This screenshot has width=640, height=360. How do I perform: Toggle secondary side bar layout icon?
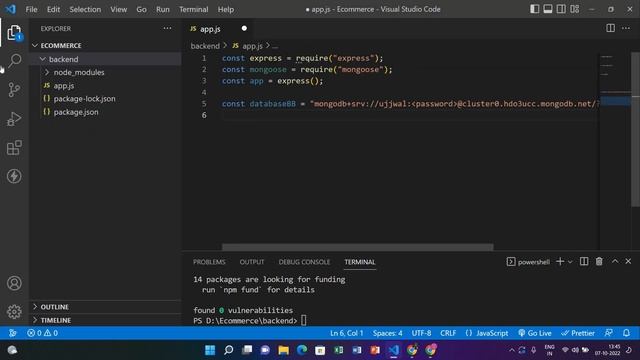(x=561, y=9)
